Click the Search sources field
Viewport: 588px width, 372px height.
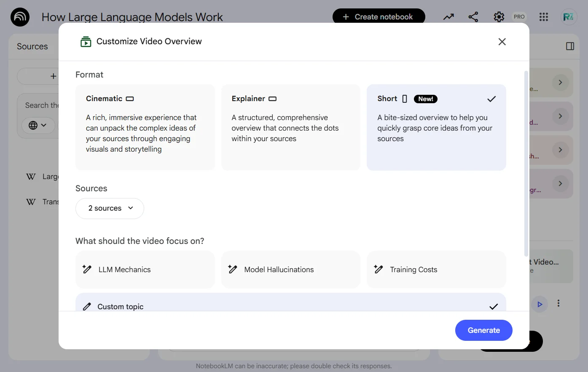[42, 105]
